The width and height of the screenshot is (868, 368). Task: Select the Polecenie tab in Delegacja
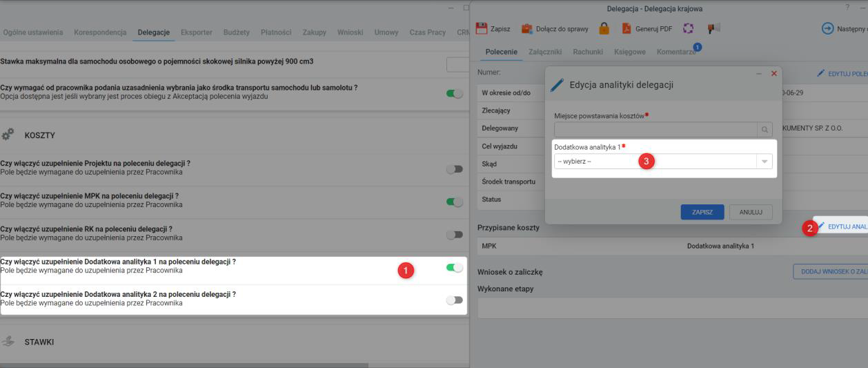[x=502, y=52]
